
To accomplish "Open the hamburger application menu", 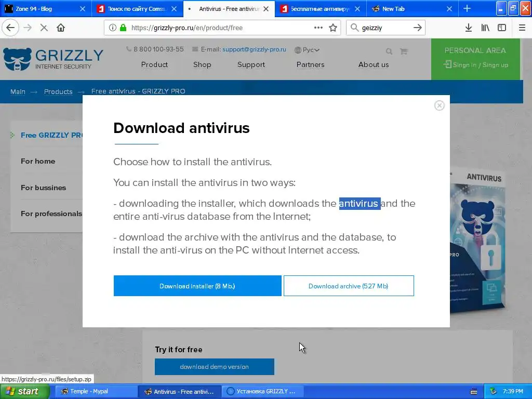I will pyautogui.click(x=522, y=28).
